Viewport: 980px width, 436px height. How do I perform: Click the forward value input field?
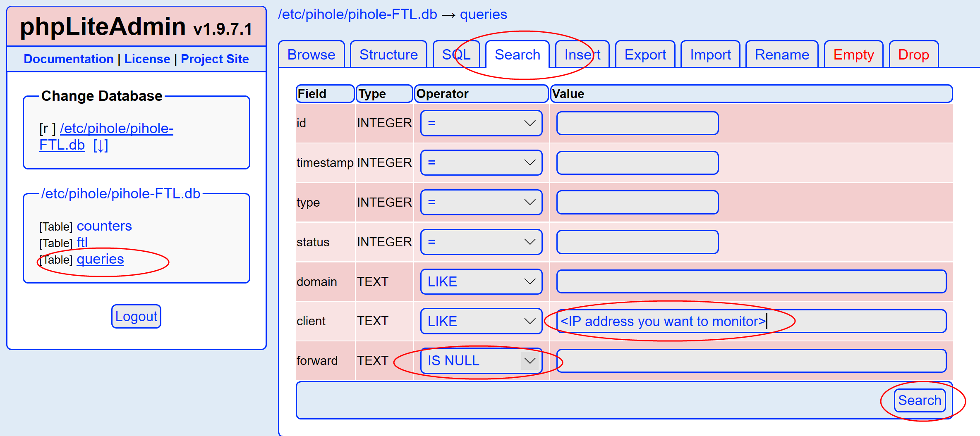click(x=751, y=361)
